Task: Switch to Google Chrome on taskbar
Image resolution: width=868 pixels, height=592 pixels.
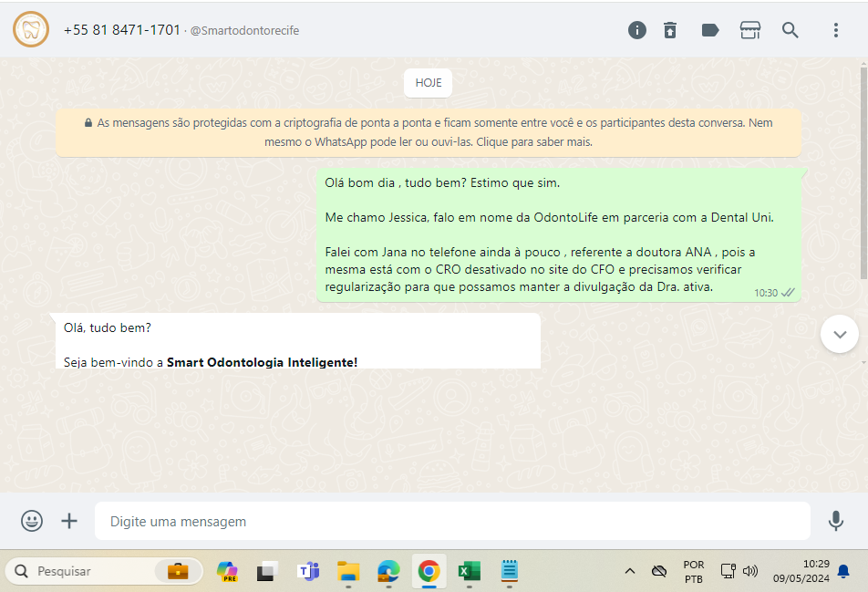Action: (x=429, y=571)
